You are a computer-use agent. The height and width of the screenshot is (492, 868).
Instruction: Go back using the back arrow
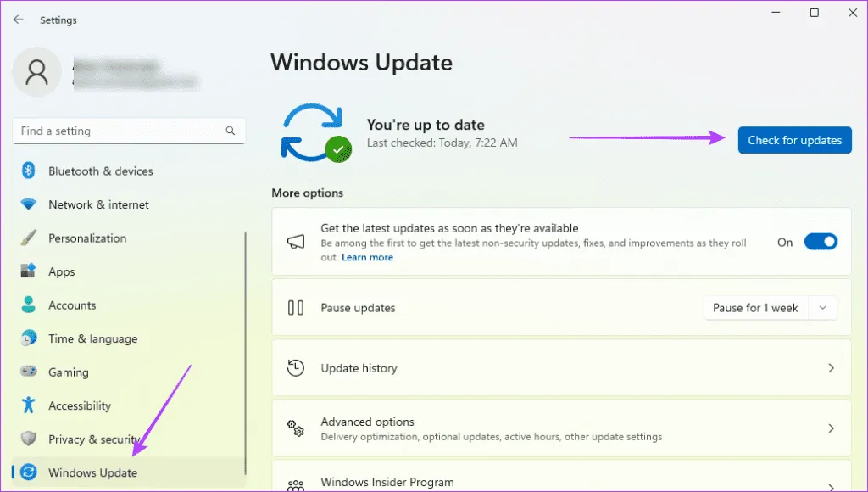click(x=18, y=20)
